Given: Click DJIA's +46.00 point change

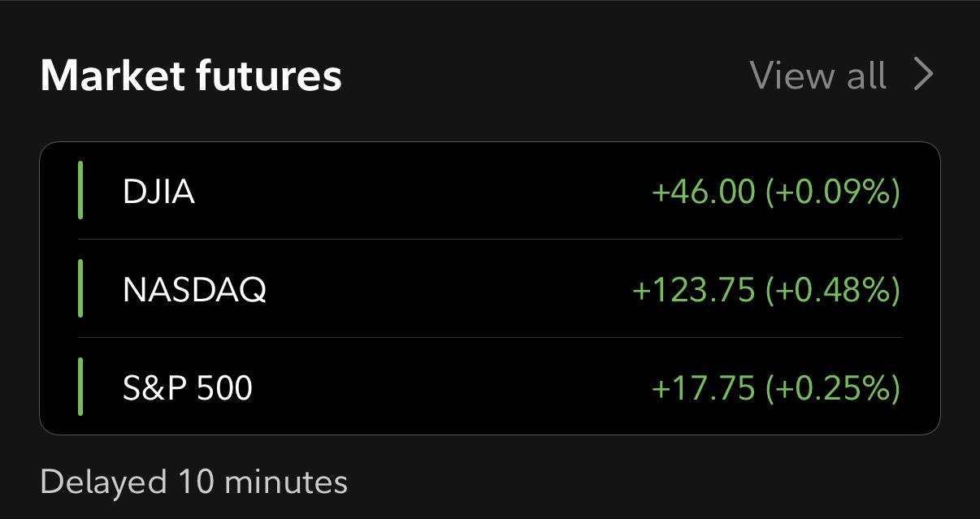Looking at the screenshot, I should (x=703, y=192).
